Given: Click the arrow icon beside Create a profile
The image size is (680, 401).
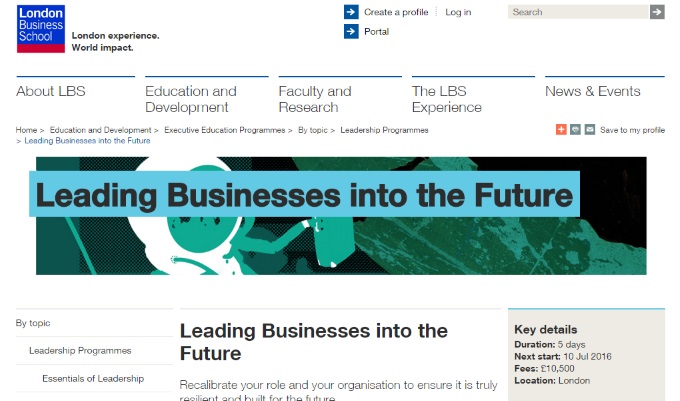Looking at the screenshot, I should click(x=351, y=12).
